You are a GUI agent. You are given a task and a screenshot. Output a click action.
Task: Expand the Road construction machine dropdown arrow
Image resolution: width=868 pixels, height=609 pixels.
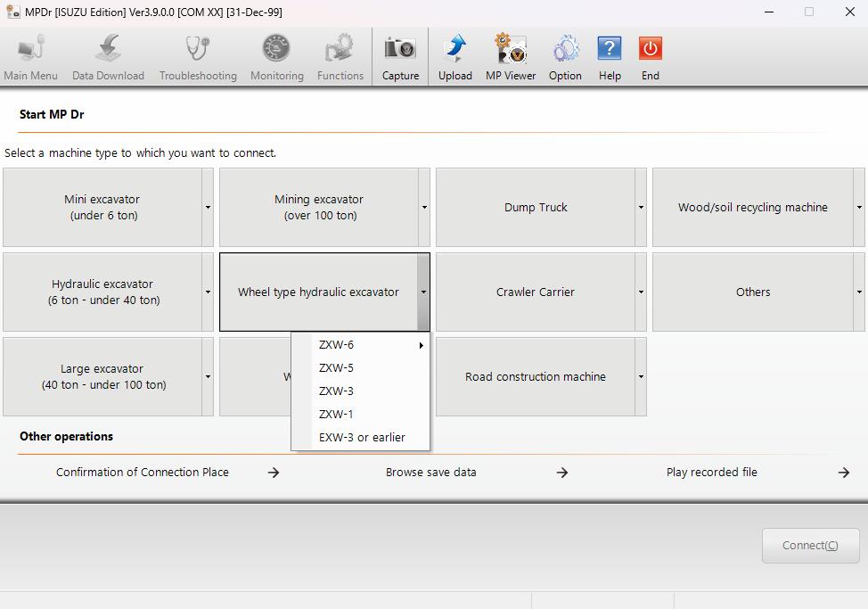pos(641,376)
